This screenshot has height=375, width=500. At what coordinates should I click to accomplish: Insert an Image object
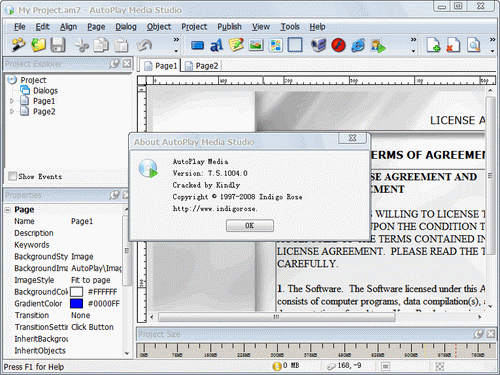[x=256, y=45]
